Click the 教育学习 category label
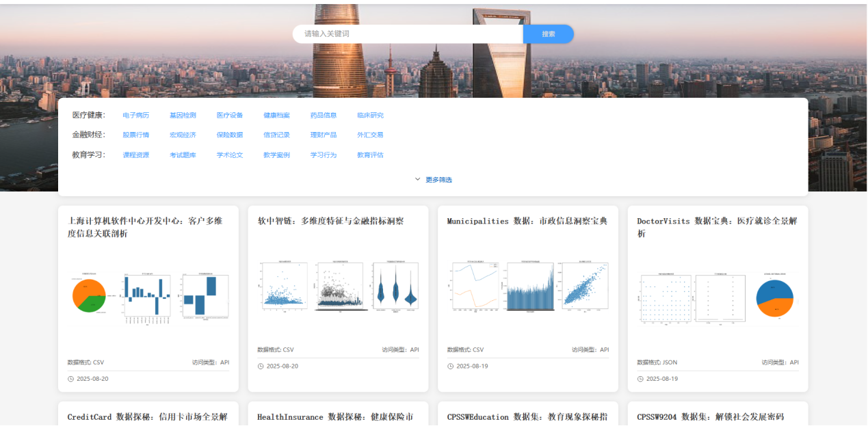Screen dimensions: 868x426 [x=89, y=155]
